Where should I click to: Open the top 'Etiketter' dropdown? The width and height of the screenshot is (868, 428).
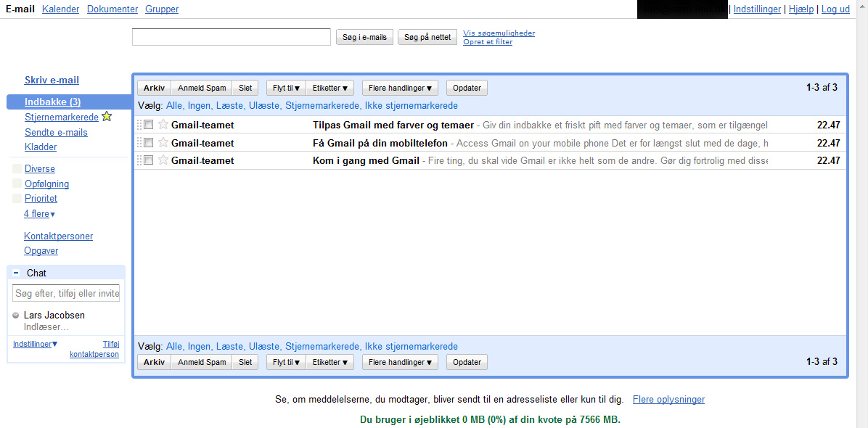point(329,88)
